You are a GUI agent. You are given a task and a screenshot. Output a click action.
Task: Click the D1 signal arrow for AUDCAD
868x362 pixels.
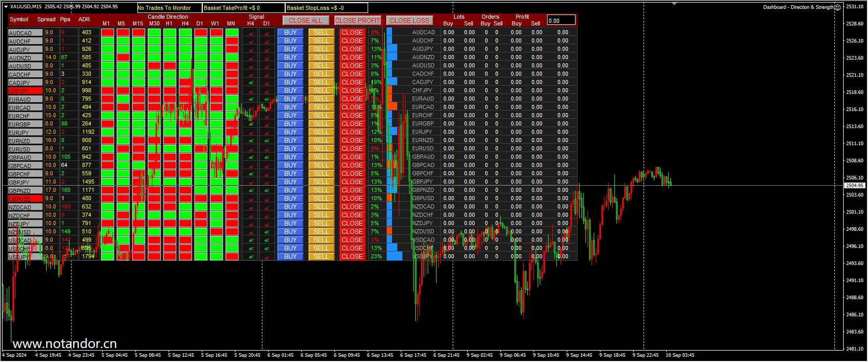click(267, 33)
